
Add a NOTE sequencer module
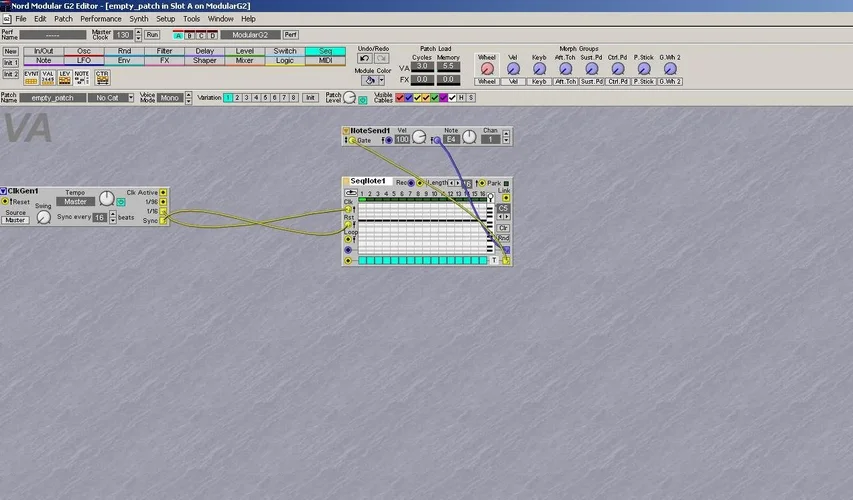point(82,76)
